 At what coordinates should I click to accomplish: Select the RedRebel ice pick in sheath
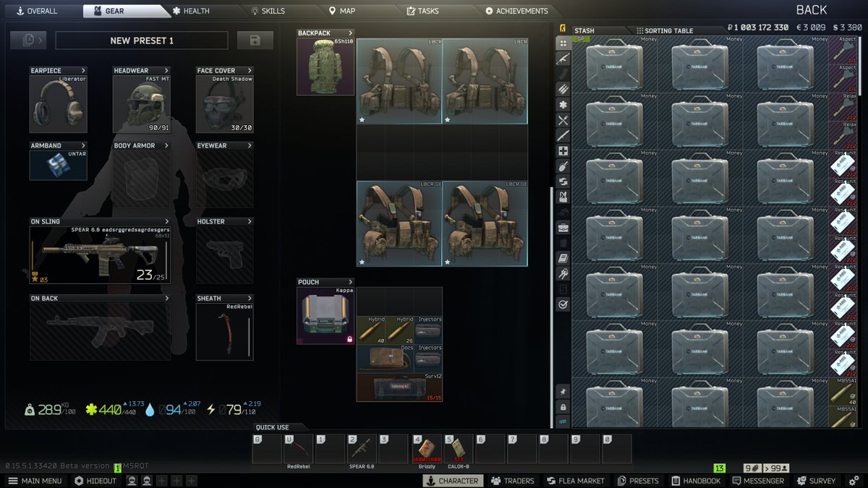(x=225, y=331)
